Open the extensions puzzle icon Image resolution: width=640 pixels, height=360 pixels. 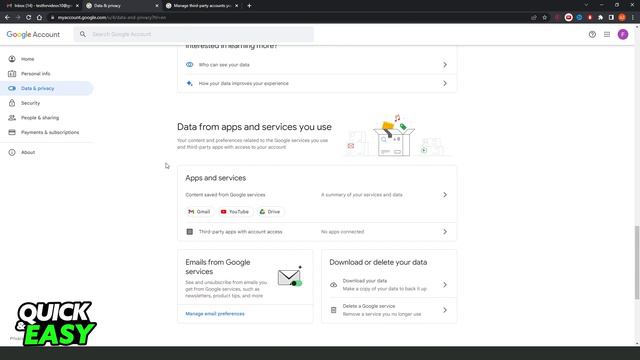tap(600, 18)
